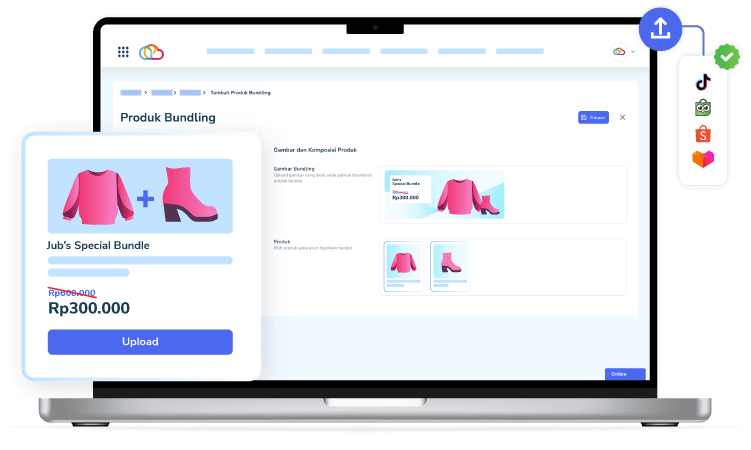Click the Gambar Bundling banner image
This screenshot has width=751, height=450.
click(x=445, y=194)
